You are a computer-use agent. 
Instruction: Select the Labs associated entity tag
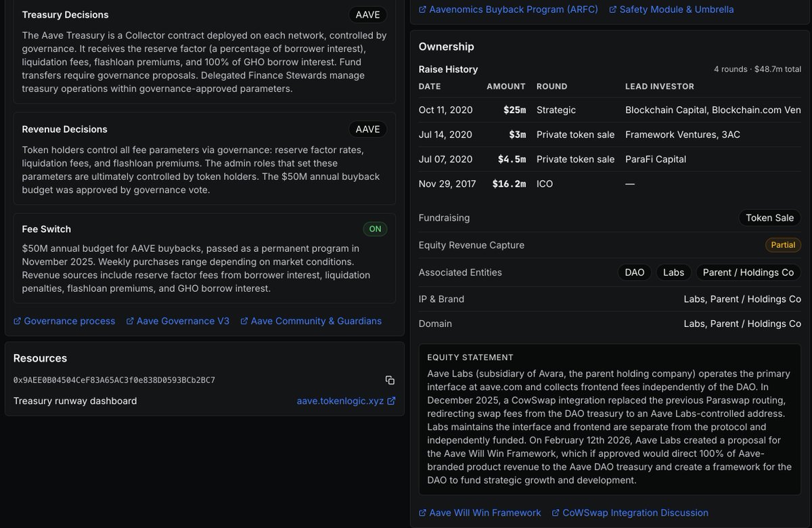673,272
